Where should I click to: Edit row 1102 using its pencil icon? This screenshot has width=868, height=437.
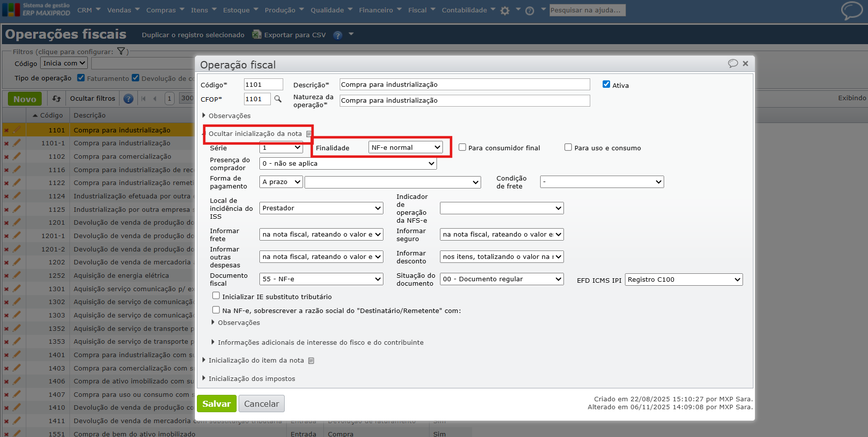click(17, 156)
